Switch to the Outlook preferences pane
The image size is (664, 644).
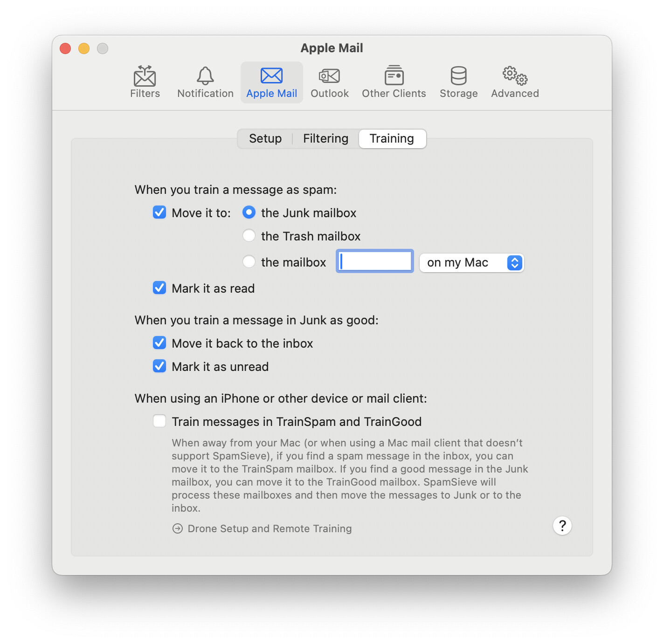tap(329, 82)
